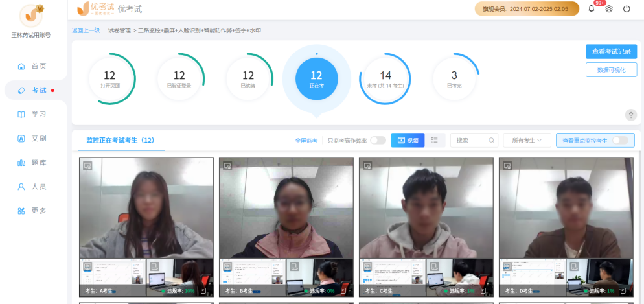The width and height of the screenshot is (644, 304).
Task: Enable 查看重点监控考生 toggle
Action: (619, 140)
